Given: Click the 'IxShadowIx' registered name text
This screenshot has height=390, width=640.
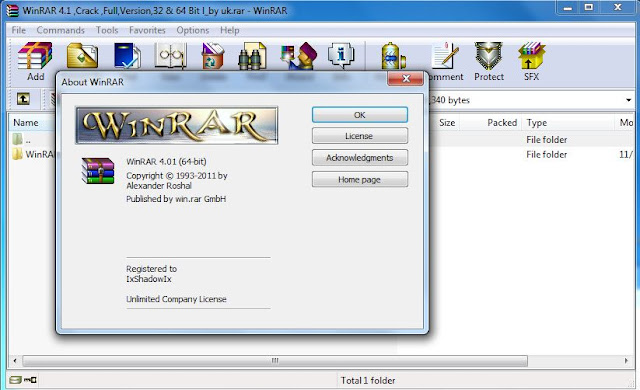Looking at the screenshot, I should coord(149,279).
